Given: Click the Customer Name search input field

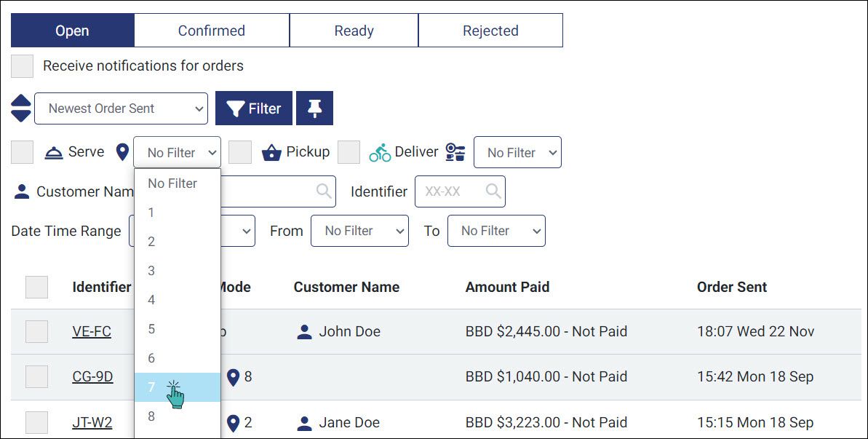Looking at the screenshot, I should pos(278,191).
